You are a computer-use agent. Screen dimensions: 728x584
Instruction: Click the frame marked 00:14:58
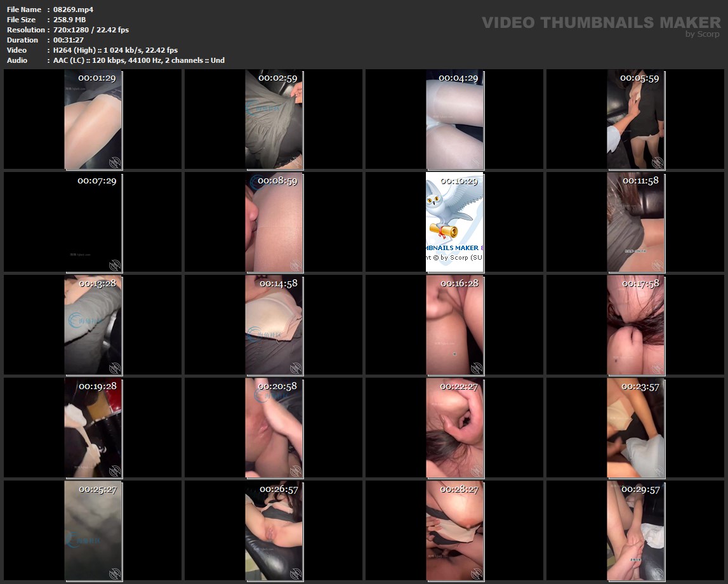[274, 325]
